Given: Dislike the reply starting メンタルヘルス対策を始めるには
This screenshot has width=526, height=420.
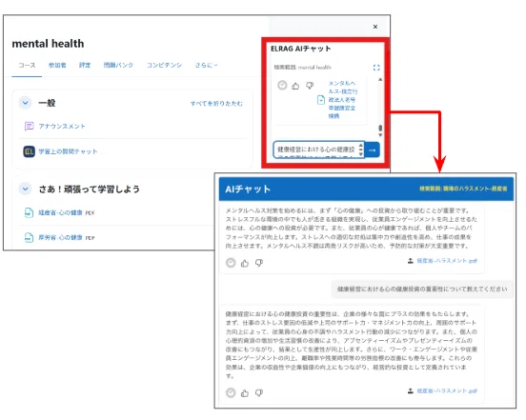Looking at the screenshot, I should (258, 263).
